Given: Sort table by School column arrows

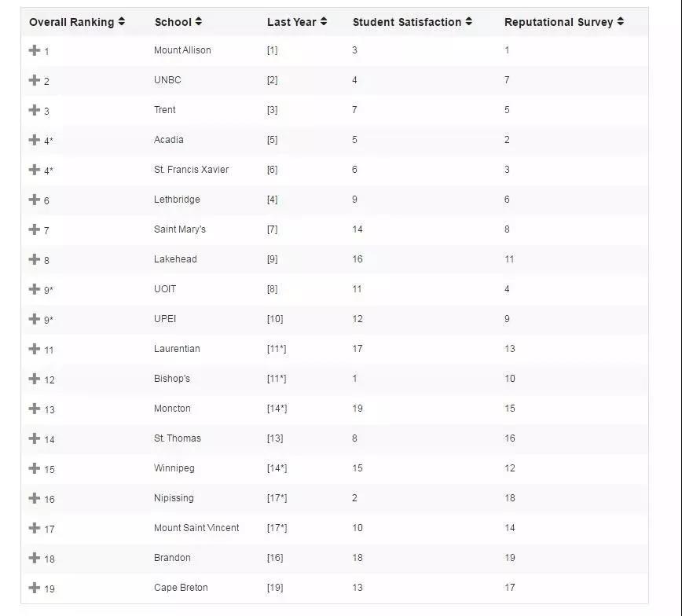Looking at the screenshot, I should [x=198, y=21].
